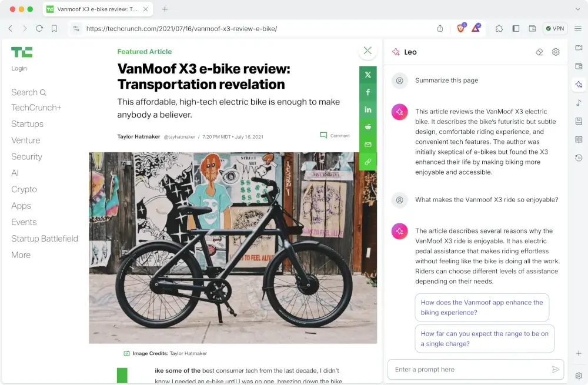Share article on LinkedIn
Viewport: 588px width, 385px height.
point(368,109)
